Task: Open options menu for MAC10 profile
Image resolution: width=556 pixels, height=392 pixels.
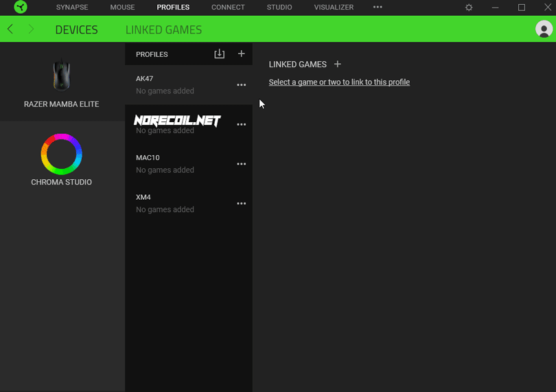Action: point(242,164)
